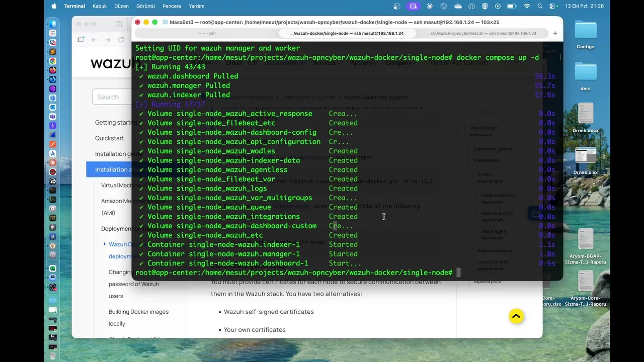Open Microsoft Outlook from the dock
644x362 pixels.
tap(53, 108)
